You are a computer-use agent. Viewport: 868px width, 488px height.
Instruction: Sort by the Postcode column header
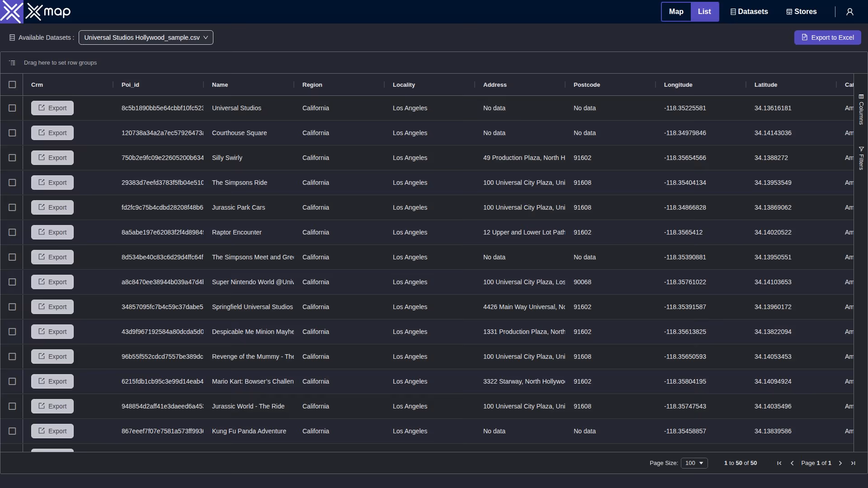[587, 85]
